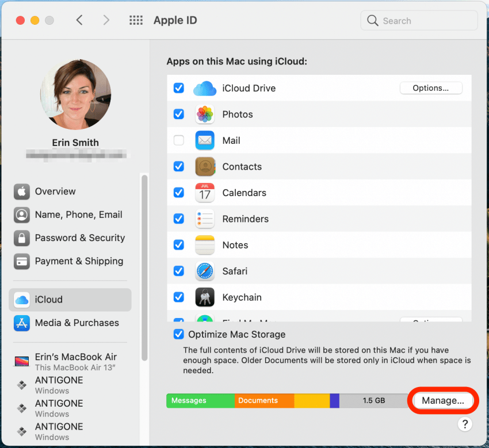
Task: Click the credit card Payment icon
Action: coord(21,262)
